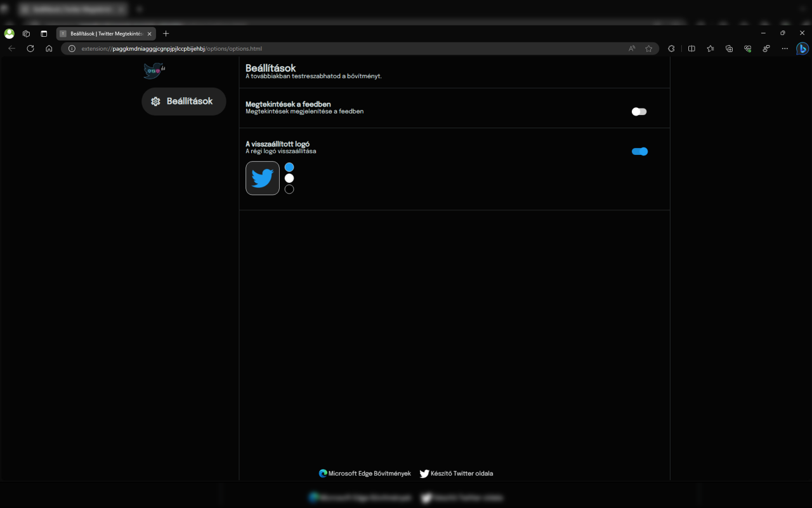
Task: Toggle the split screen icon
Action: pyautogui.click(x=691, y=48)
